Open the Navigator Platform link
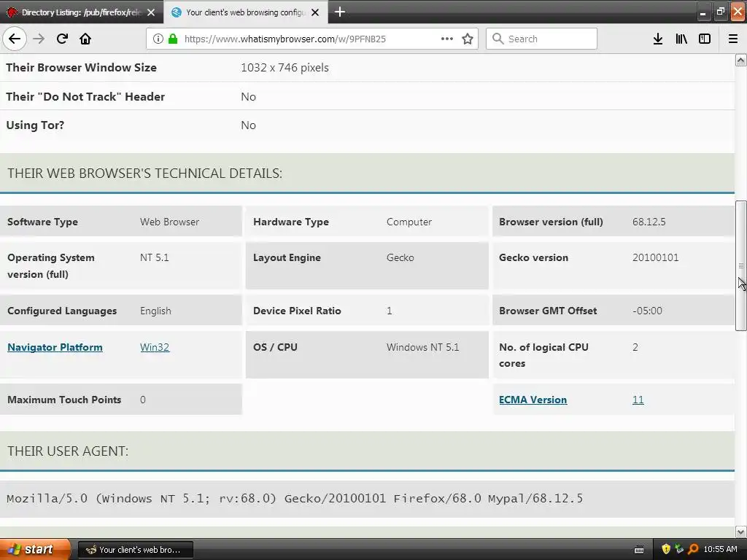This screenshot has width=747, height=560. 55,347
